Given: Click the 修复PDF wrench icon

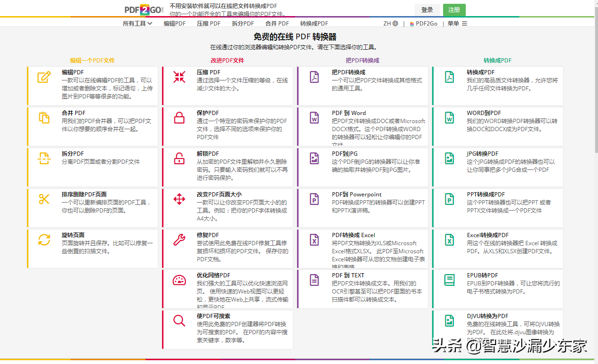Looking at the screenshot, I should click(179, 240).
